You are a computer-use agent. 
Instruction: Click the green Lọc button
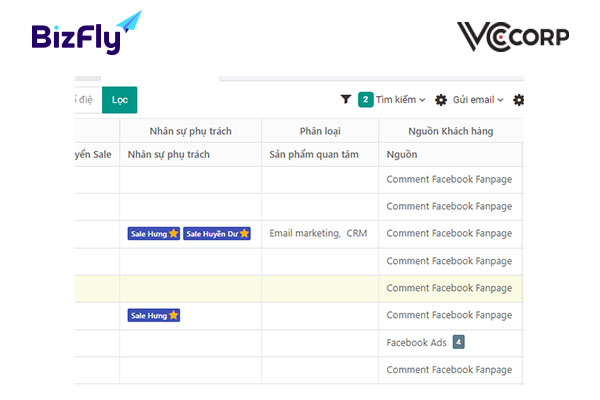pos(119,100)
